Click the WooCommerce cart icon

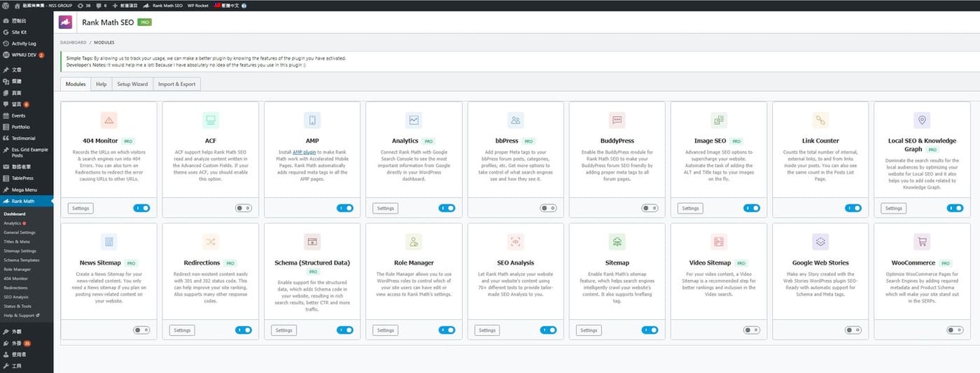pos(922,242)
